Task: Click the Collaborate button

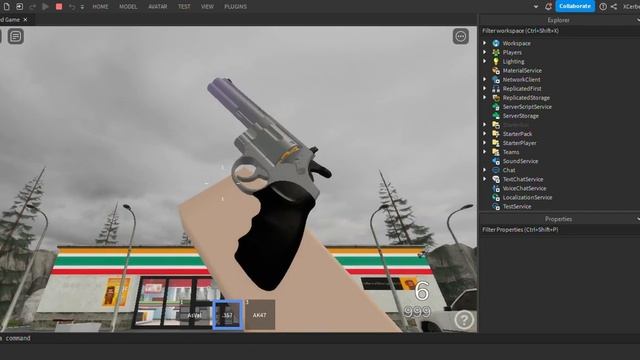Action: [575, 6]
